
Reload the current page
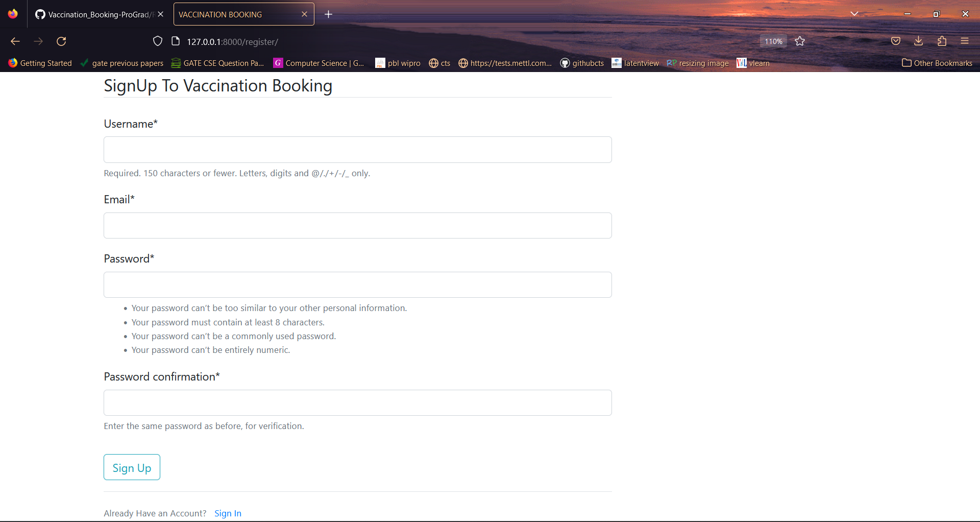pyautogui.click(x=61, y=41)
